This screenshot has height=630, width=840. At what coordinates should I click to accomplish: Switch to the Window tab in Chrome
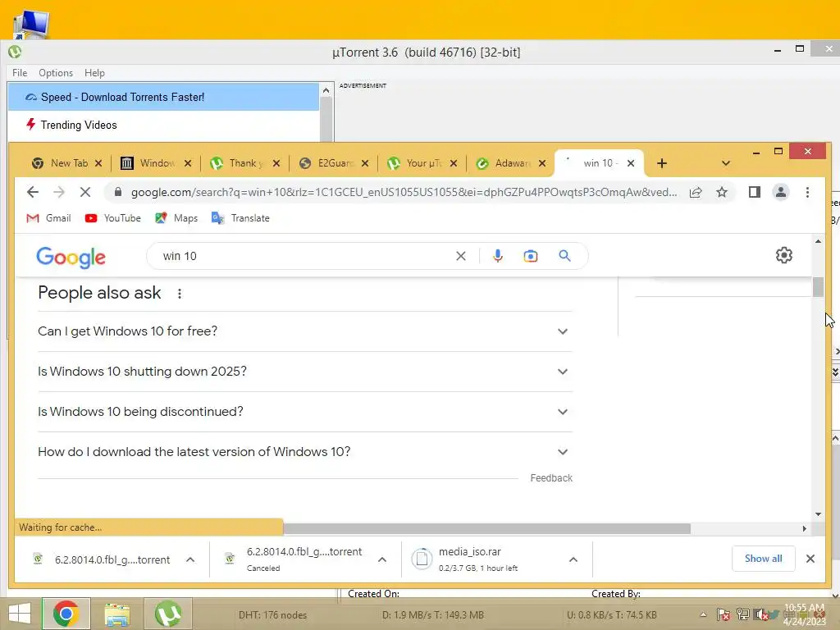click(x=157, y=163)
